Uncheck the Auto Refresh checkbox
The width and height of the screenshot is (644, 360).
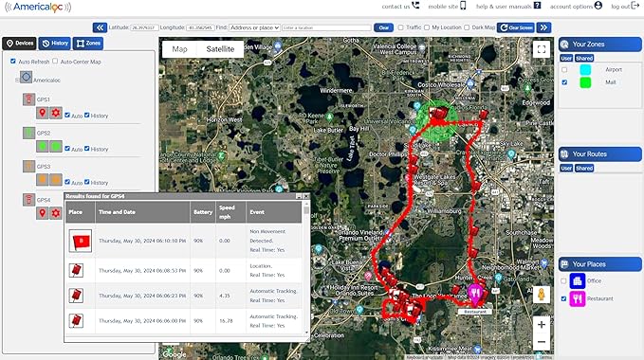click(x=12, y=61)
